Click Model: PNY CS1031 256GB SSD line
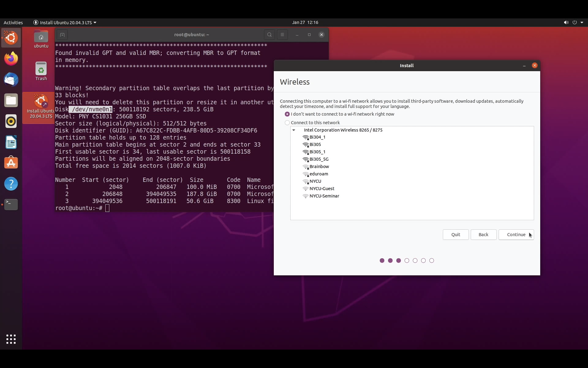Viewport: 588px width, 368px height. tap(100, 117)
